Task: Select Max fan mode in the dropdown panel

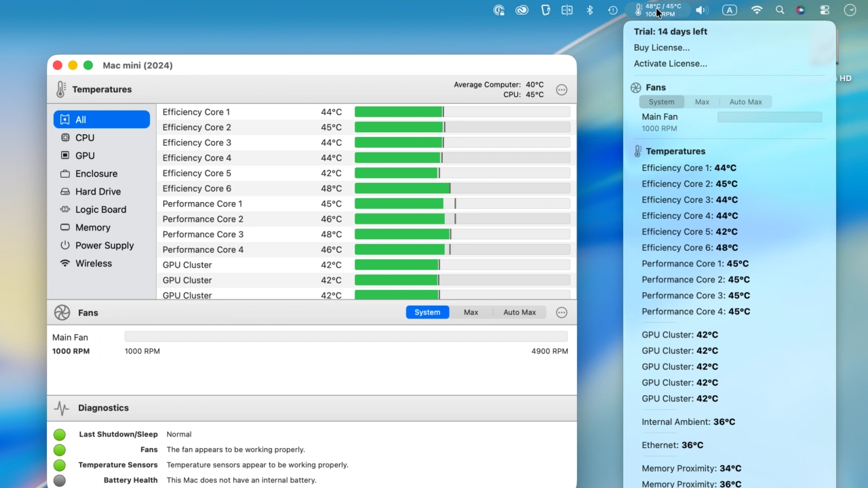Action: click(702, 102)
